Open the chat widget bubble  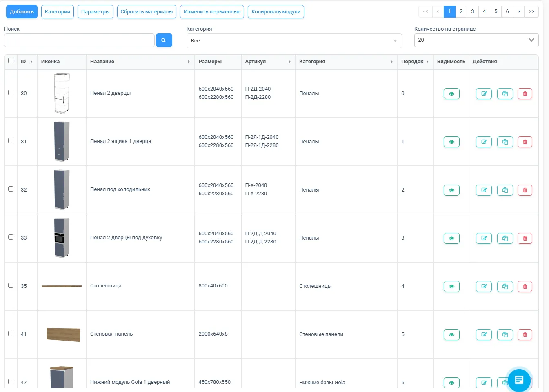519,380
